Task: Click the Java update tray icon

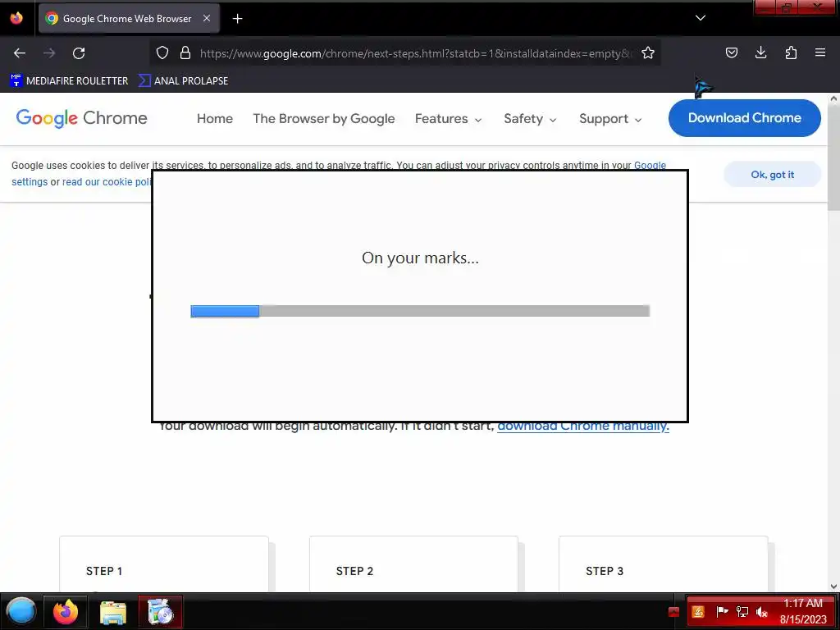Action: click(697, 612)
